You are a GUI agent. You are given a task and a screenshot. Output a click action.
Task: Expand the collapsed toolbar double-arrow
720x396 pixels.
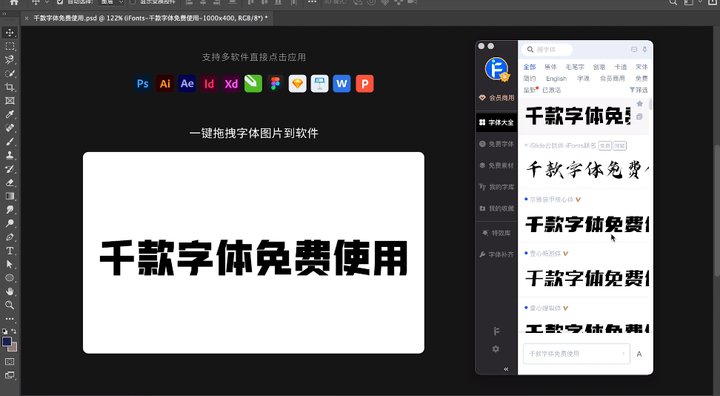4,14
